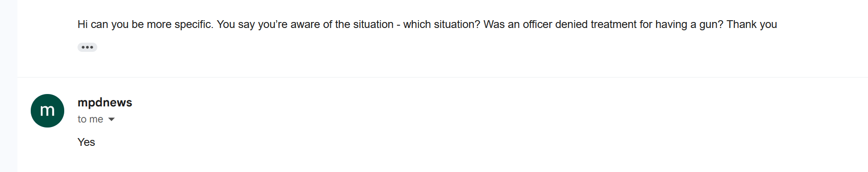This screenshot has height=172, width=868.
Task: Click the letter 'm' inside the avatar
Action: (47, 110)
